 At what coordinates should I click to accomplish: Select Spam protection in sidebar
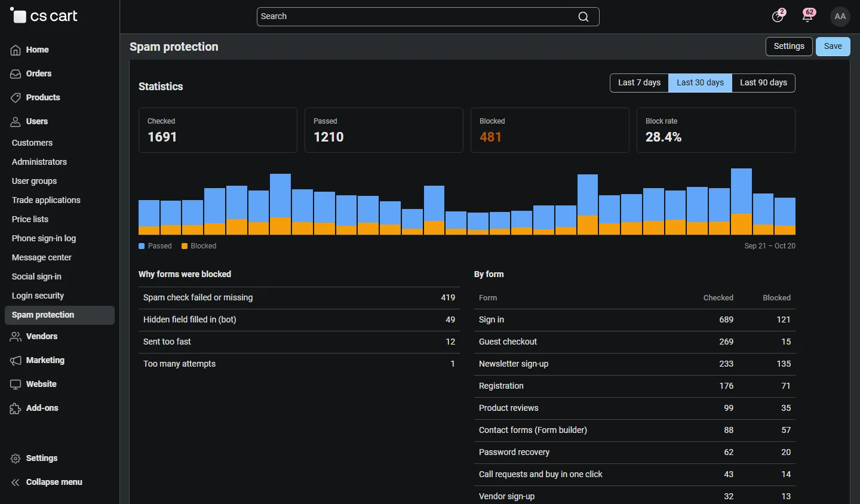tap(60, 315)
